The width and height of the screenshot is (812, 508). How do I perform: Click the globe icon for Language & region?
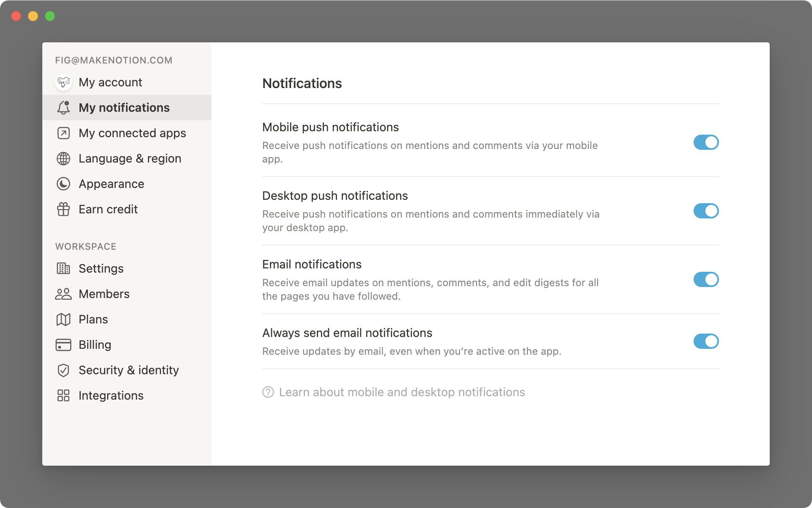(x=63, y=158)
